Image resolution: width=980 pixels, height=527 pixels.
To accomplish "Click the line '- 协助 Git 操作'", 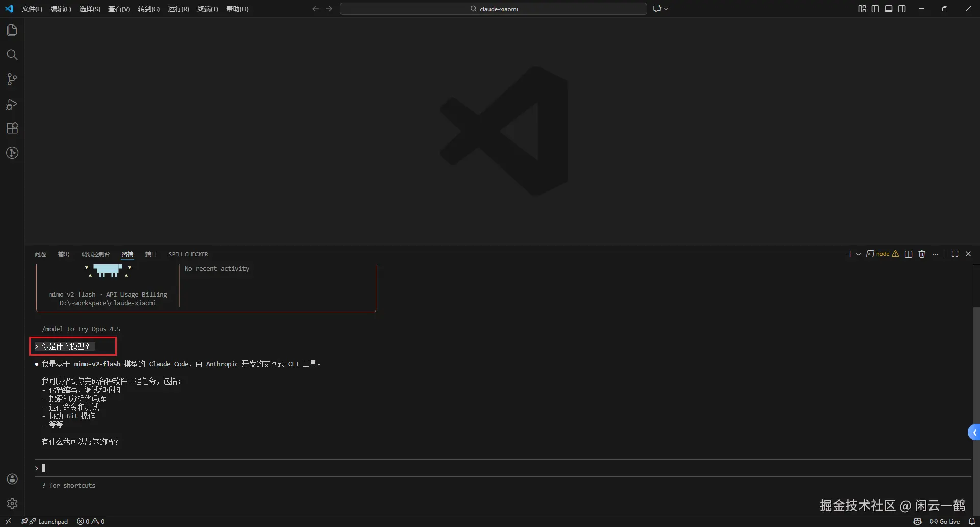I will click(x=68, y=416).
